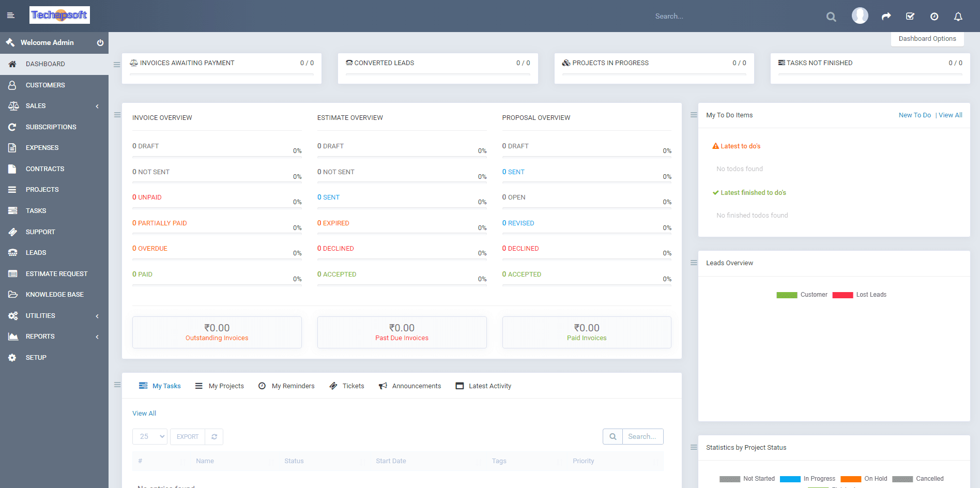Viewport: 980px width, 488px height.
Task: Click the header search magnifier icon
Action: (831, 17)
